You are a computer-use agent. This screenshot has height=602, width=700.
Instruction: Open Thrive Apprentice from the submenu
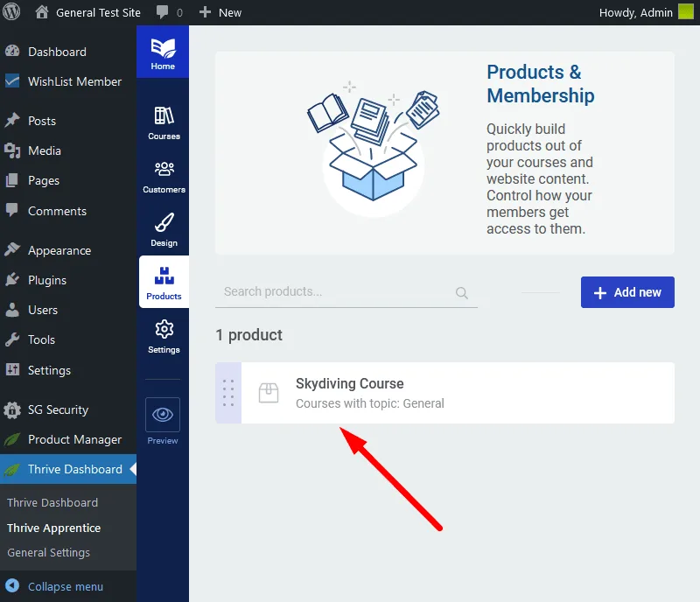[x=55, y=528]
